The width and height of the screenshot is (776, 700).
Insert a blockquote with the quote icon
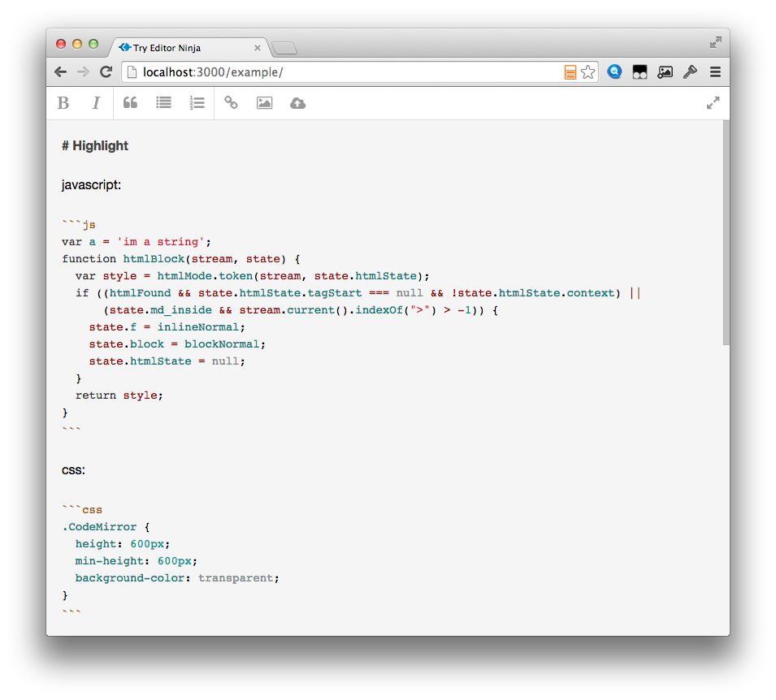pyautogui.click(x=130, y=103)
